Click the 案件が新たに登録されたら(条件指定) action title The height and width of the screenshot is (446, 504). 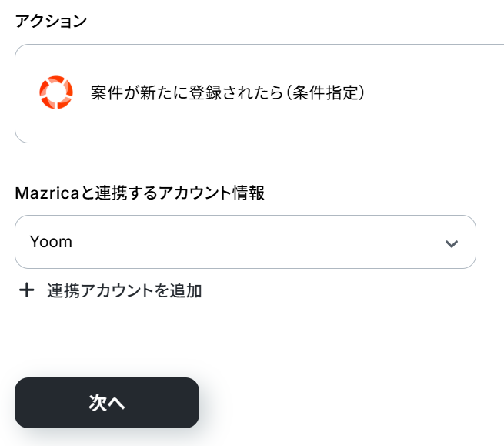point(227,93)
